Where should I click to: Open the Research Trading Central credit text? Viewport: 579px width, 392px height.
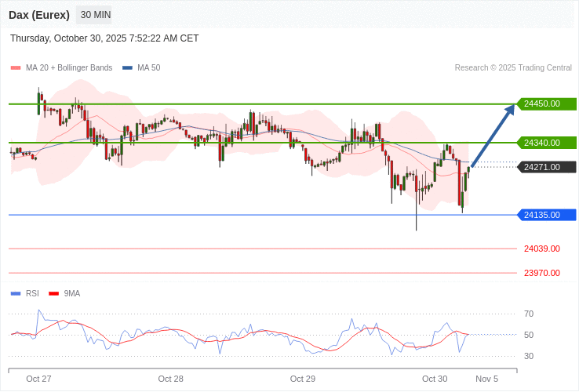[x=513, y=68]
